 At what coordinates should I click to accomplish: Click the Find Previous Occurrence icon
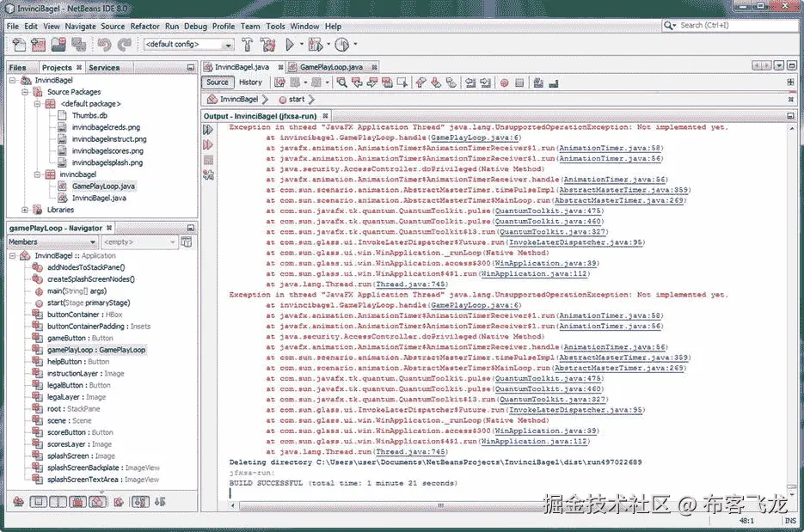[x=358, y=83]
